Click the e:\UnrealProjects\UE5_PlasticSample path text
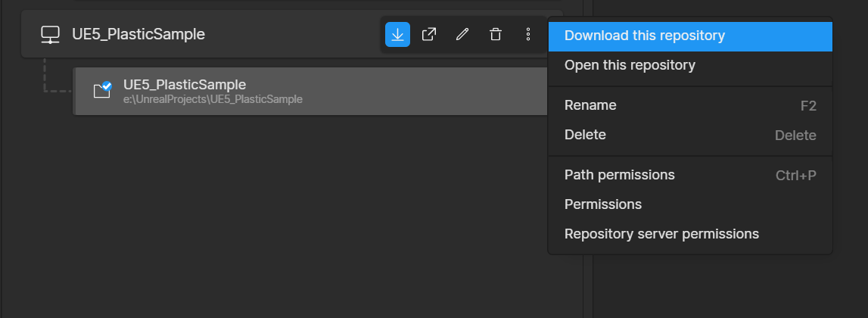 pyautogui.click(x=213, y=100)
